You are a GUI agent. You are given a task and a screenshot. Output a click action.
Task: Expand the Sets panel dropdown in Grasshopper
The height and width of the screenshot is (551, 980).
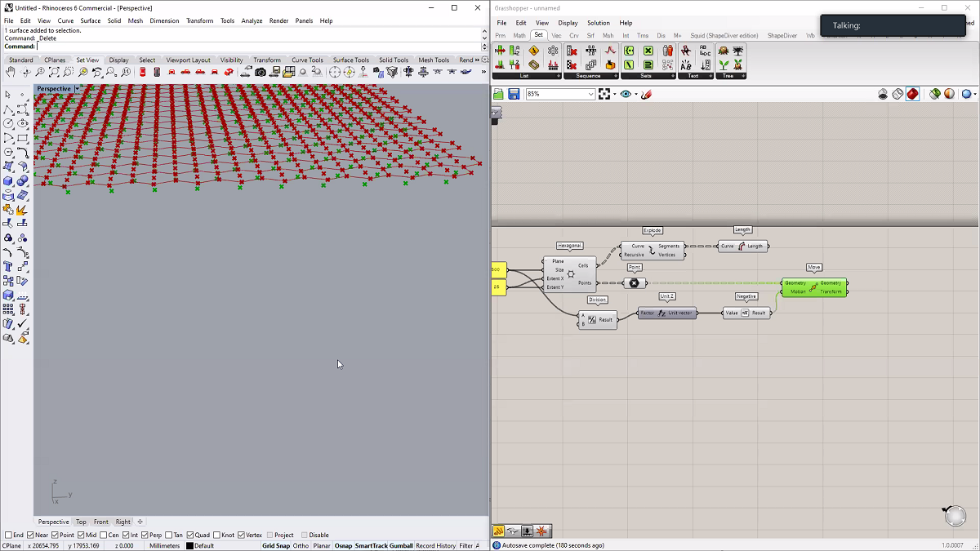(671, 76)
